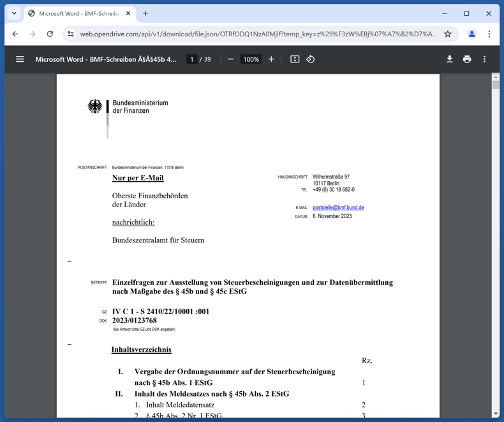Image resolution: width=504 pixels, height=422 pixels.
Task: Open the Chrome profile menu
Action: (471, 34)
